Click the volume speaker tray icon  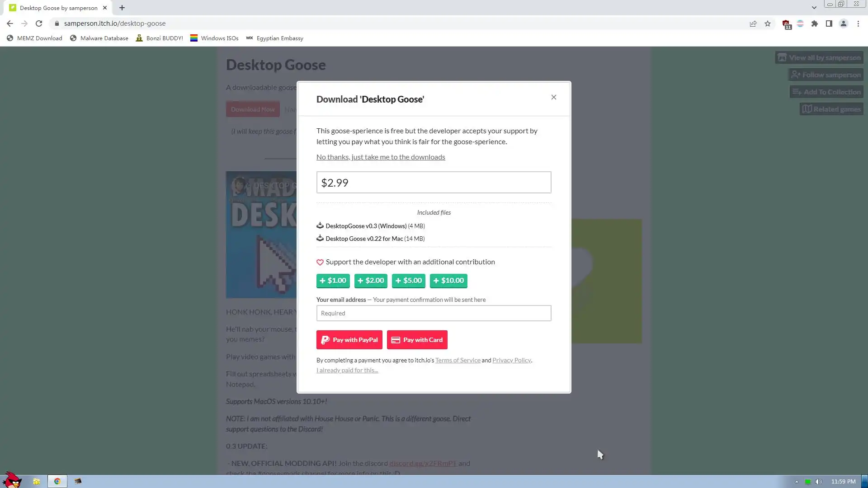(818, 482)
